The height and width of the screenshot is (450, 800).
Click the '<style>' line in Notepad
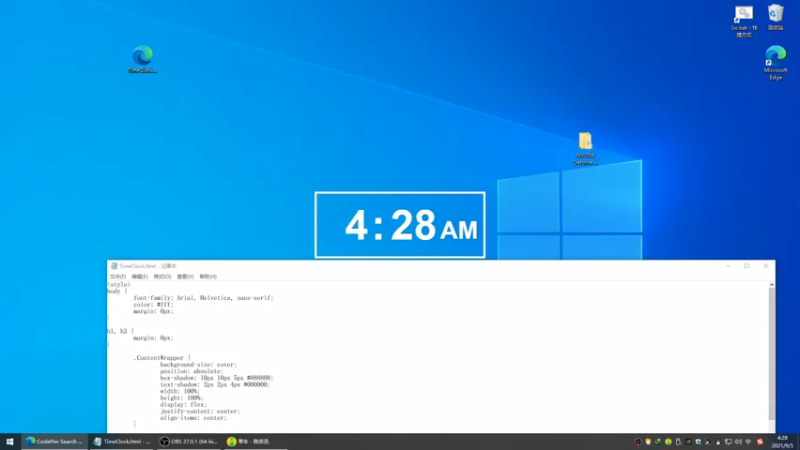point(119,285)
